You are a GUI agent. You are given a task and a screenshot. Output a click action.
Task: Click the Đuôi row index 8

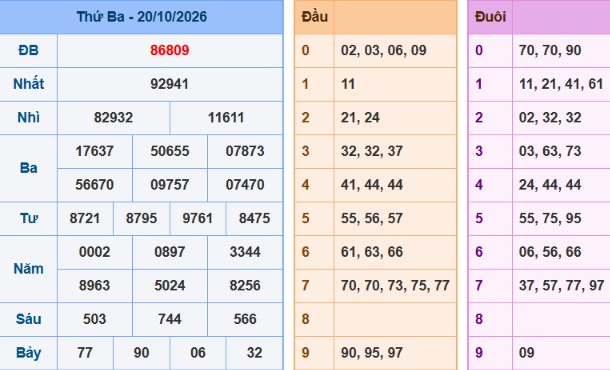pyautogui.click(x=479, y=319)
